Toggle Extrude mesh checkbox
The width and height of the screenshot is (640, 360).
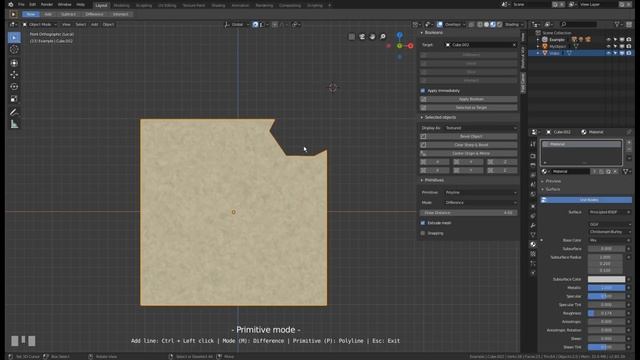point(423,223)
